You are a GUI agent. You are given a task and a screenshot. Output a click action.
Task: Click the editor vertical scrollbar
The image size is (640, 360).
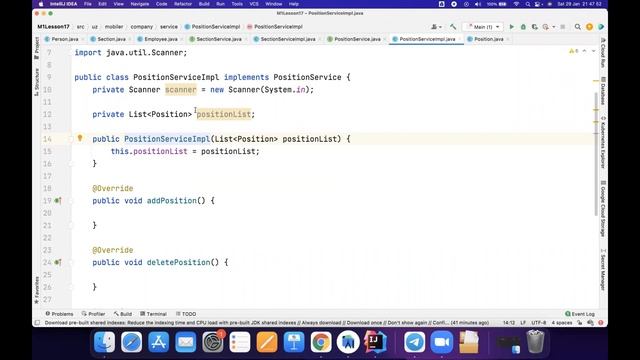[x=596, y=155]
